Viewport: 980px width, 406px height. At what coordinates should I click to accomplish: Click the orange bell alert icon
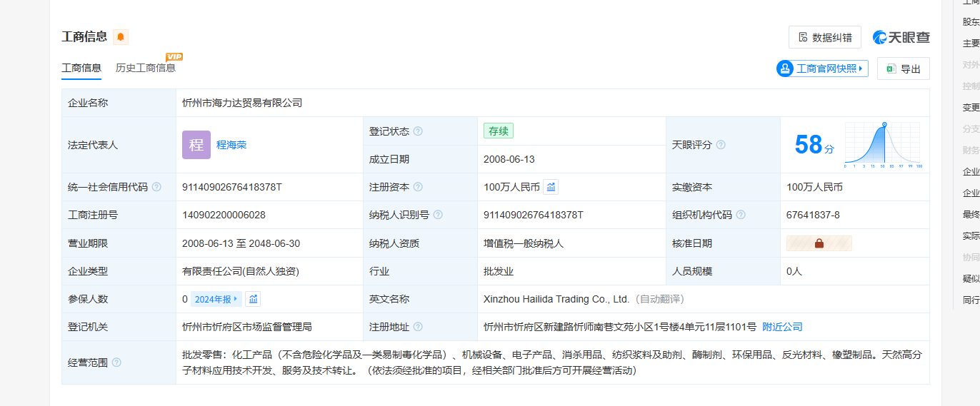pyautogui.click(x=120, y=37)
